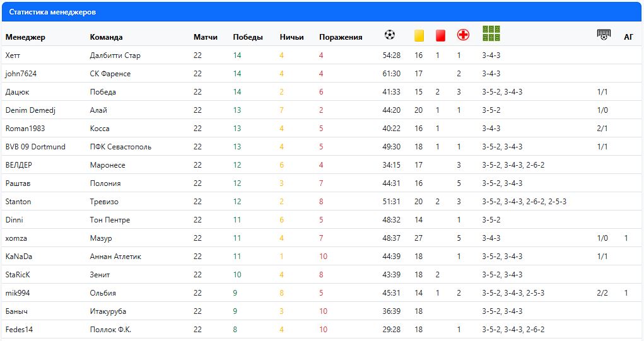644x341 pixels.
Task: Select manager BVB 09 Dortmund
Action: [x=35, y=147]
